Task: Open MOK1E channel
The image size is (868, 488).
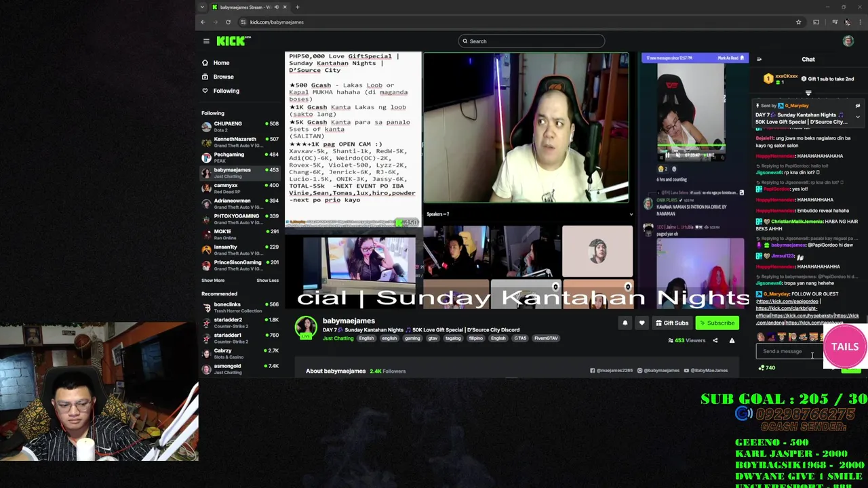Action: pyautogui.click(x=240, y=234)
